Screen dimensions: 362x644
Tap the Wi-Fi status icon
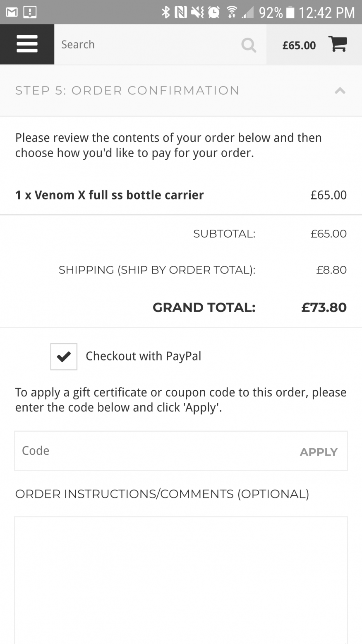point(232,13)
